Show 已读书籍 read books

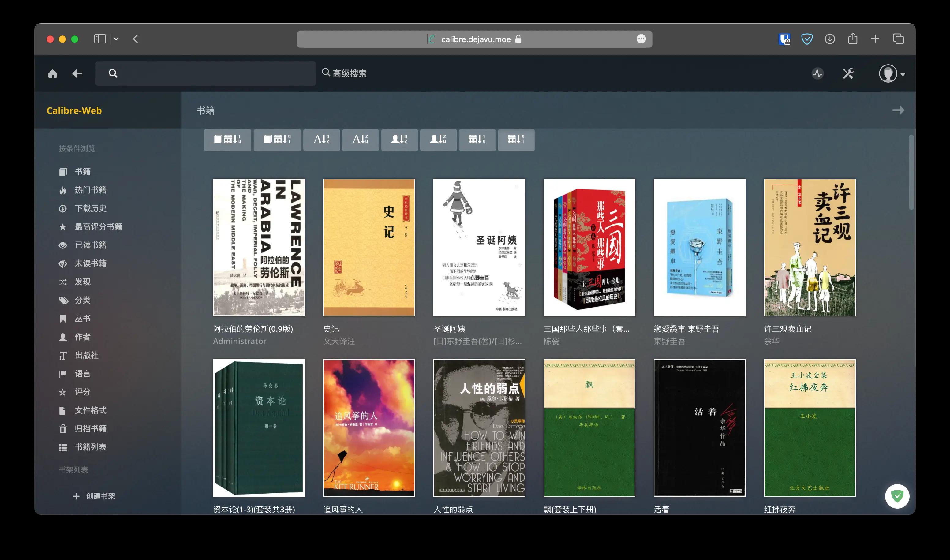[83, 245]
